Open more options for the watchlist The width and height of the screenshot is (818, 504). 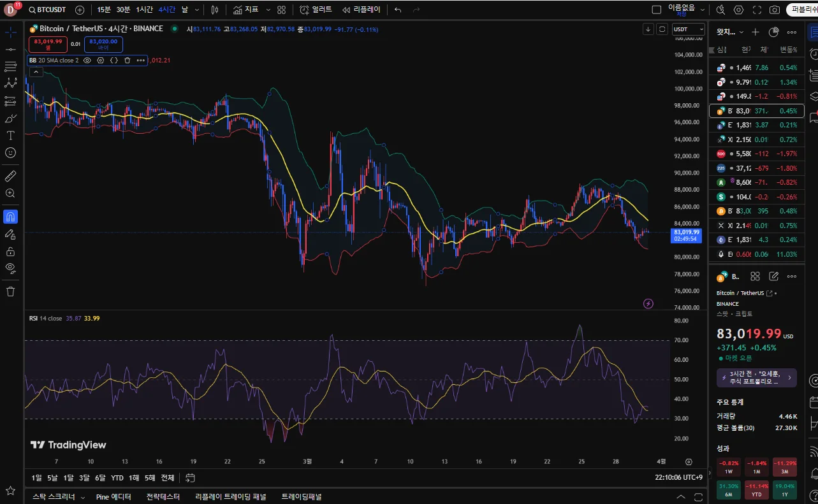(792, 32)
